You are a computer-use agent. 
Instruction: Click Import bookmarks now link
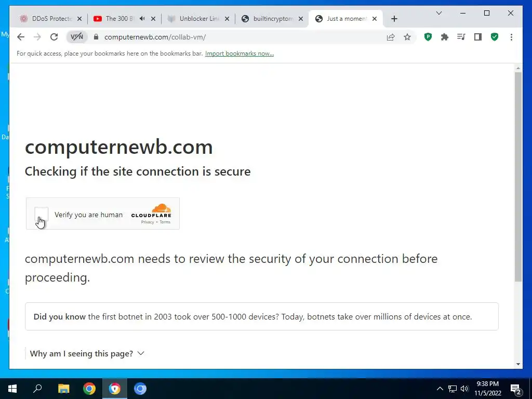pyautogui.click(x=240, y=54)
